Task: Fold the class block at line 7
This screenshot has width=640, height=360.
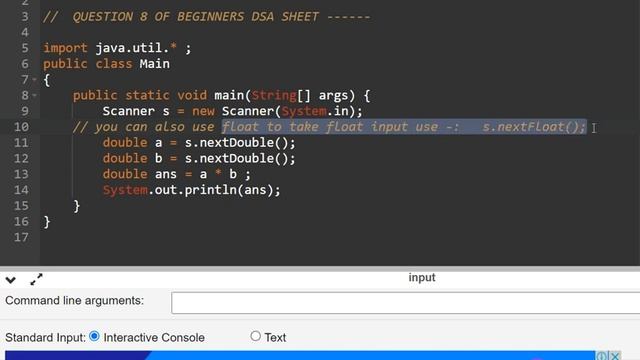Action: (35, 80)
